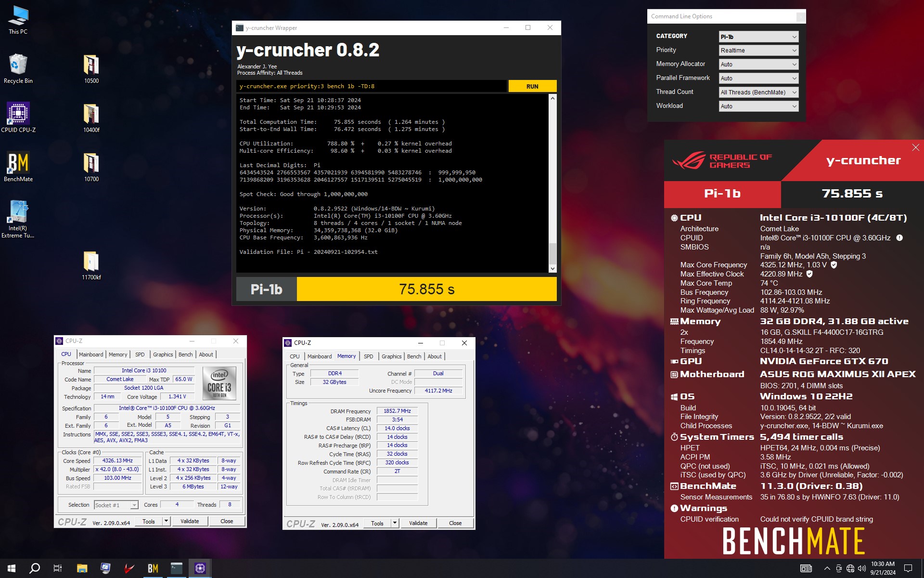
Task: Switch to Memory tab in left CPU-Z
Action: [118, 355]
